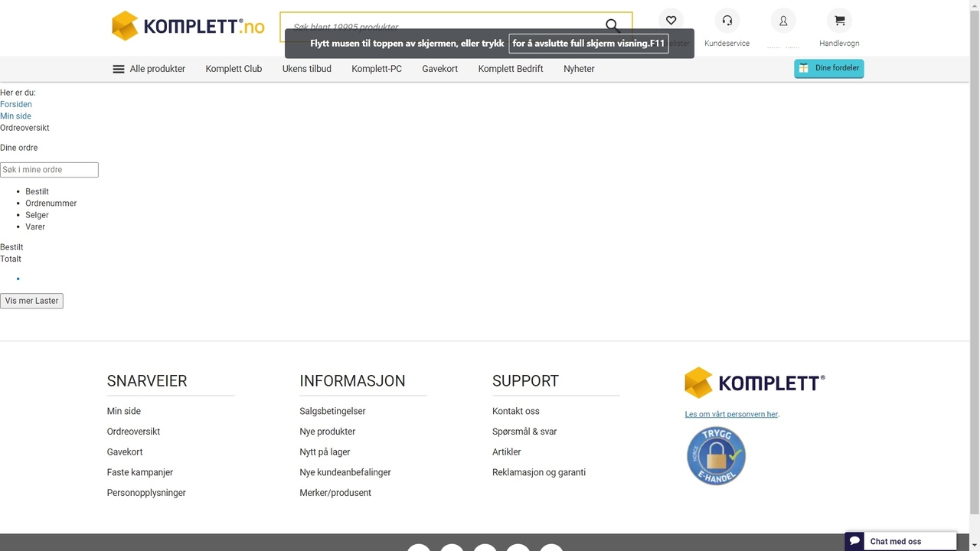Viewport: 980px width, 551px height.
Task: Click the Komplett.no logo in header
Action: [188, 26]
